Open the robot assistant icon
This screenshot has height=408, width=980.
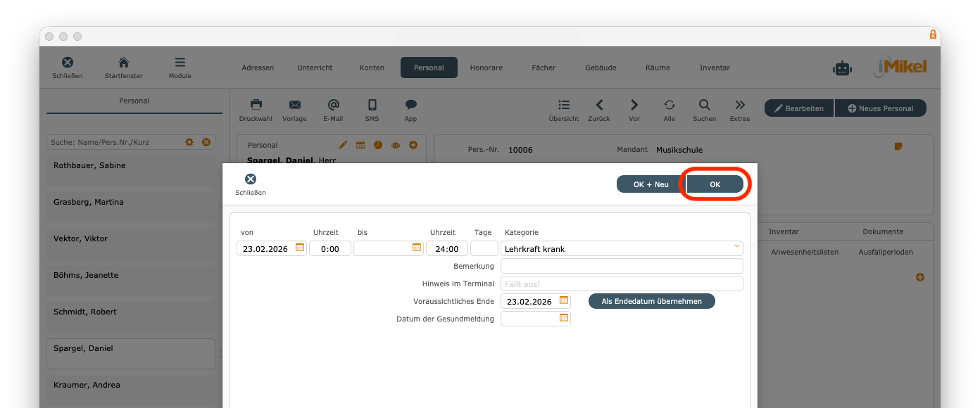click(x=842, y=68)
